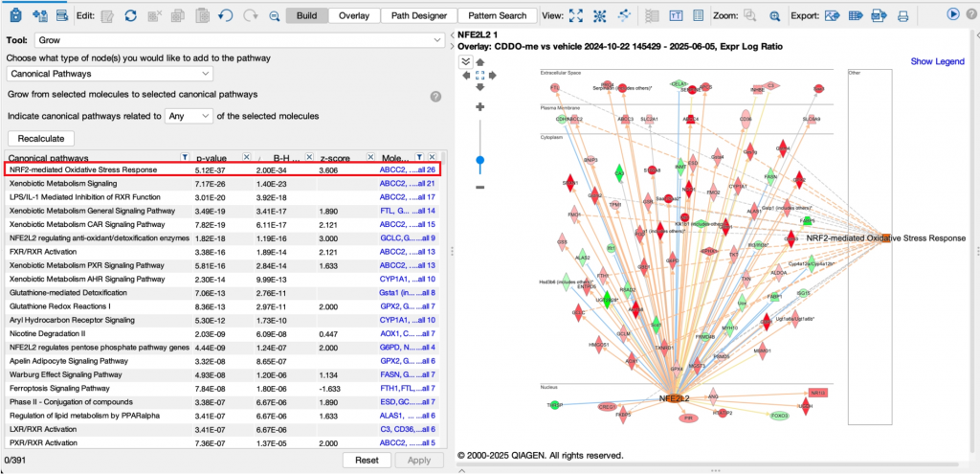The height and width of the screenshot is (474, 980).
Task: Click the pan down arrow in pathway view
Action: point(480,87)
